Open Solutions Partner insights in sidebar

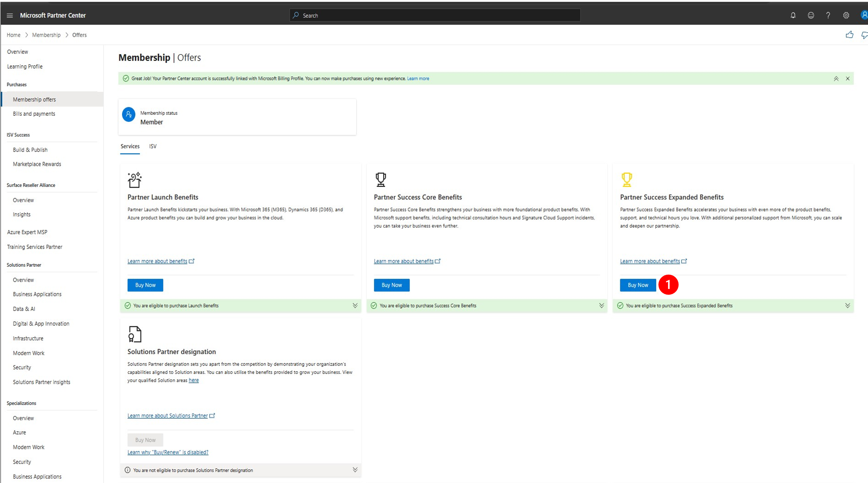coord(42,382)
